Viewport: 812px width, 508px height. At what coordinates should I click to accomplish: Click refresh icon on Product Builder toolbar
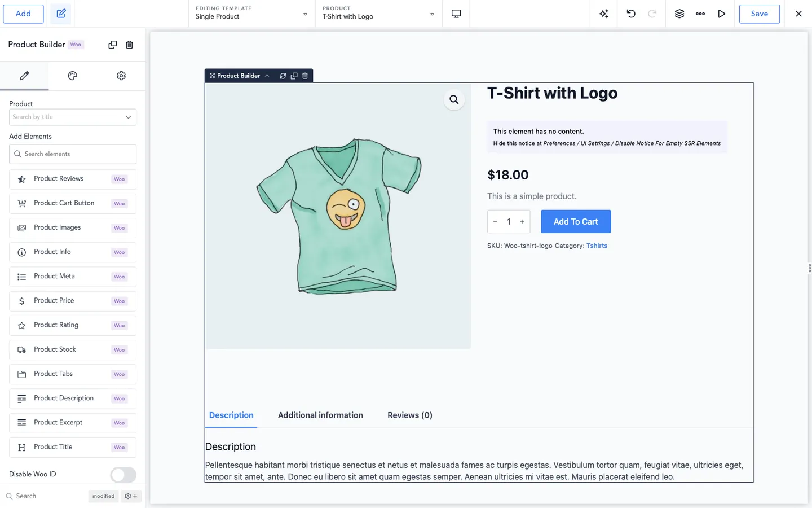283,76
